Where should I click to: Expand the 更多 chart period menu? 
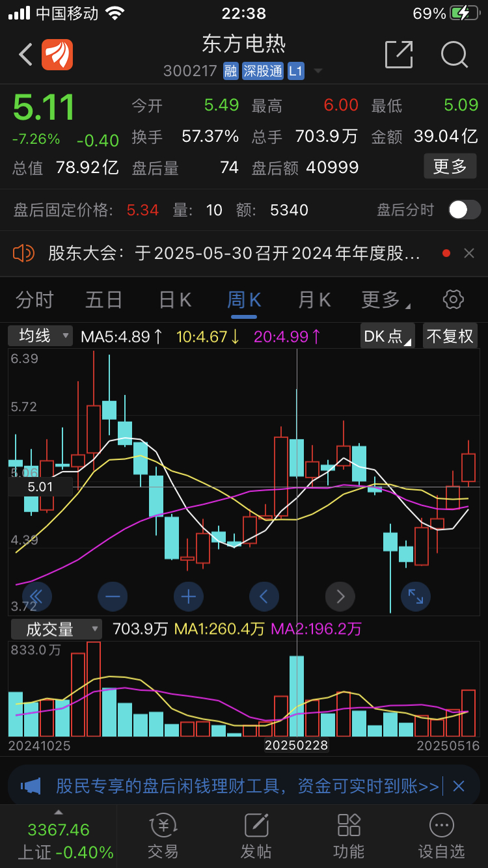tap(385, 300)
